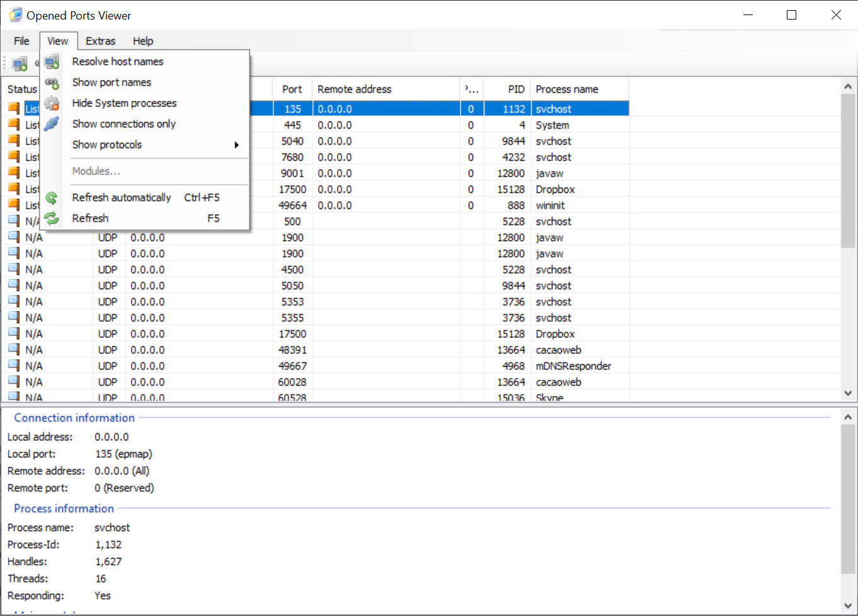Click the Refresh automatically green icon
The image size is (858, 616).
52,198
